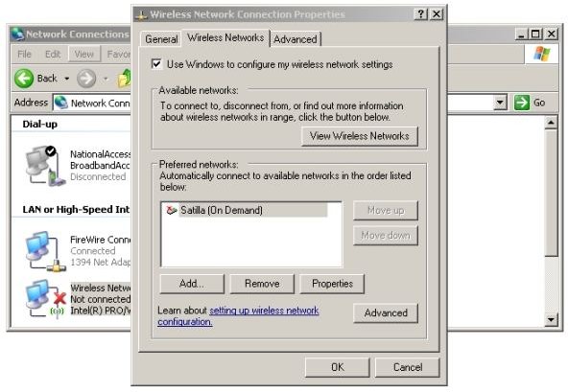The image size is (568, 392).
Task: Open the Back button history dropdown arrow
Action: [x=66, y=79]
